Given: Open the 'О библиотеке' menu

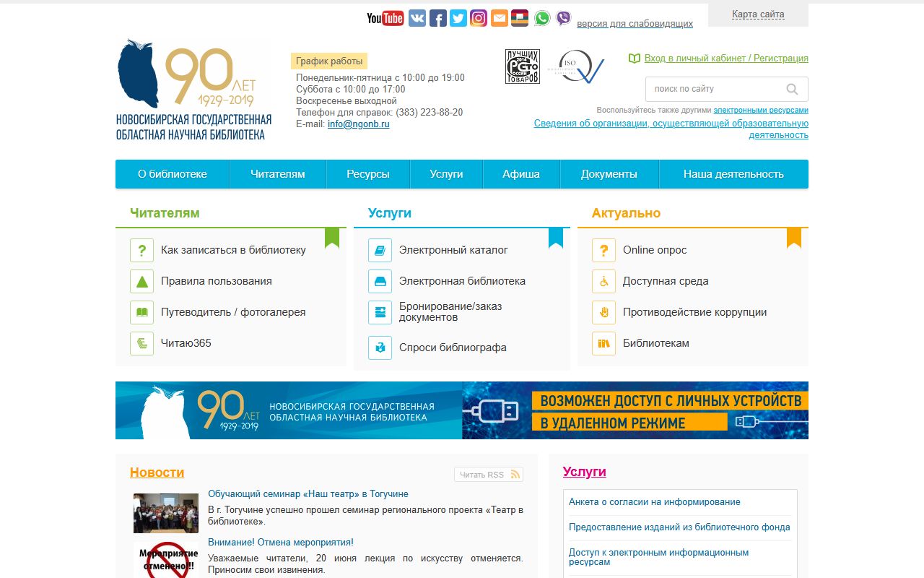Looking at the screenshot, I should [173, 174].
